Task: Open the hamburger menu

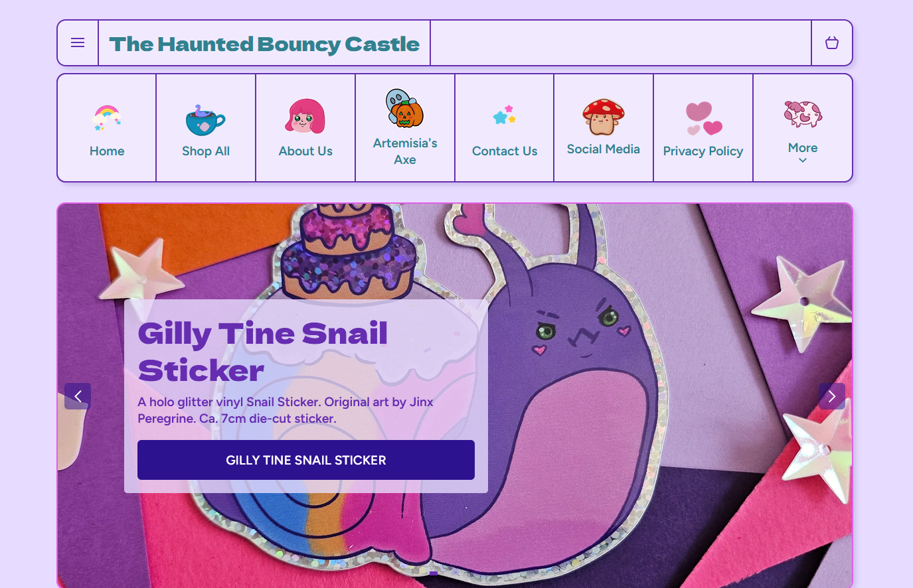Action: click(x=78, y=43)
